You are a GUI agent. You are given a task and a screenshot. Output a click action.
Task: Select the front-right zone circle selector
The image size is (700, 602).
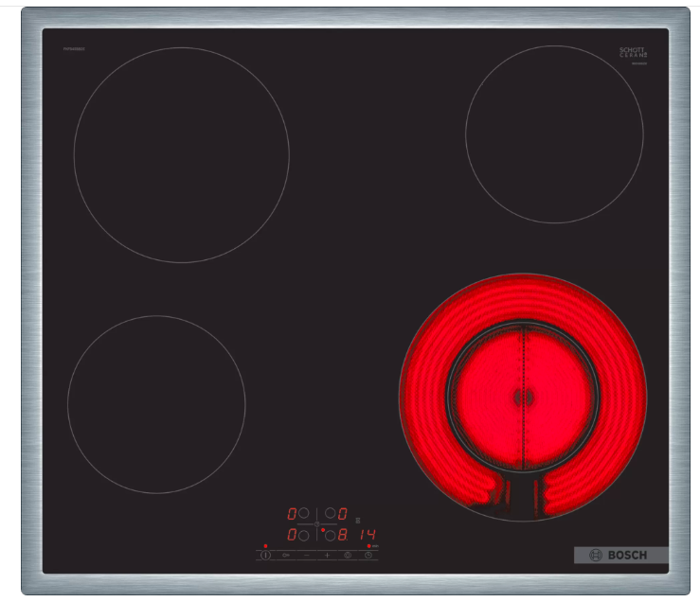[330, 535]
